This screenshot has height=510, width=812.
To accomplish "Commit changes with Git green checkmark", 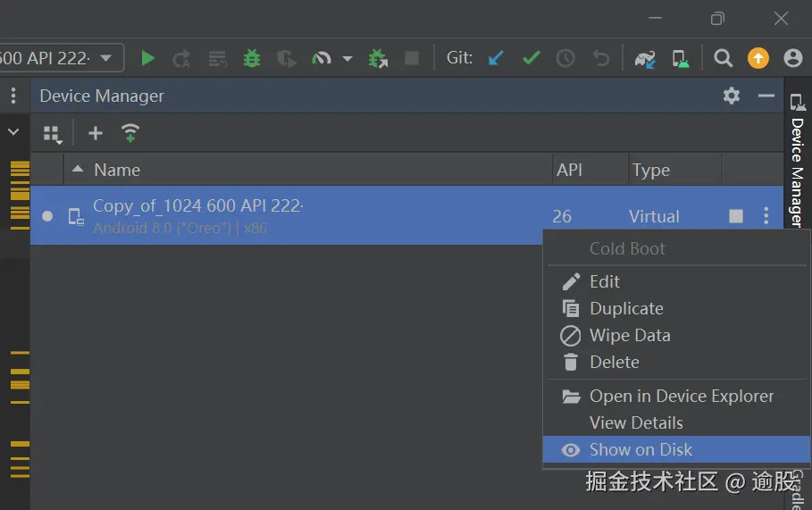I will (532, 57).
